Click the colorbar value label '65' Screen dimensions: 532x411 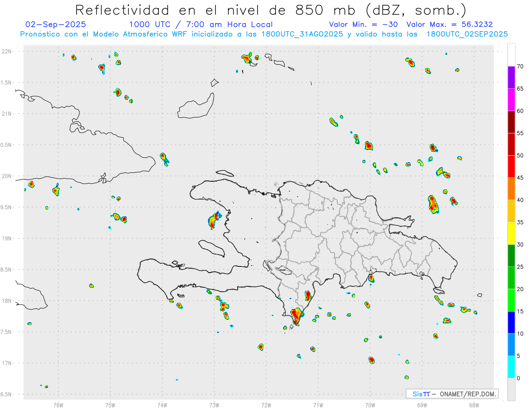coord(520,89)
